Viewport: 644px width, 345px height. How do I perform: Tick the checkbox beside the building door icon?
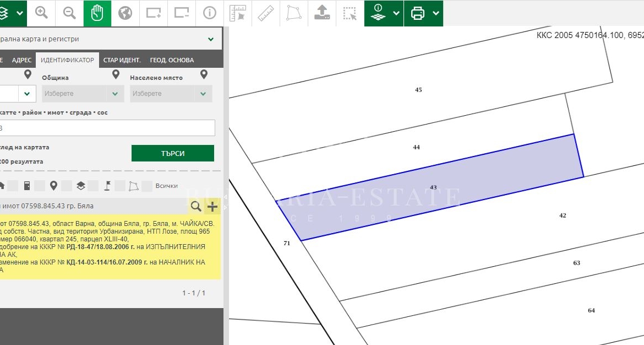click(x=40, y=186)
